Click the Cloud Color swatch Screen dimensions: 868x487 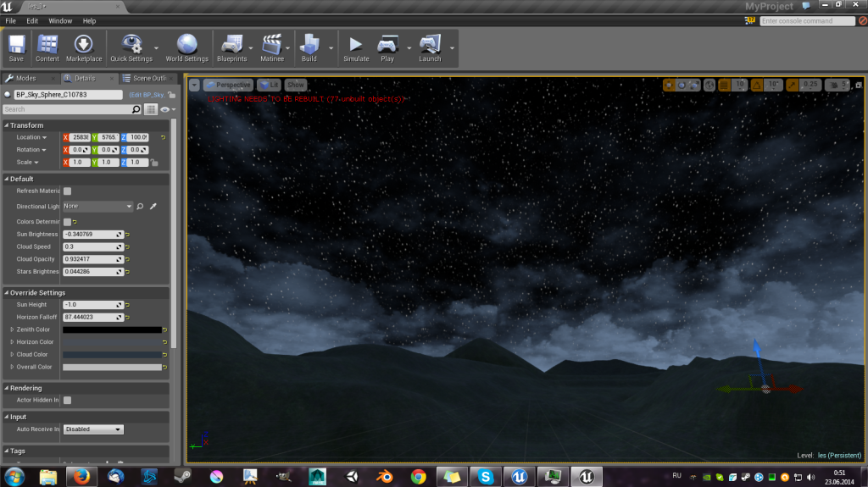pos(111,355)
